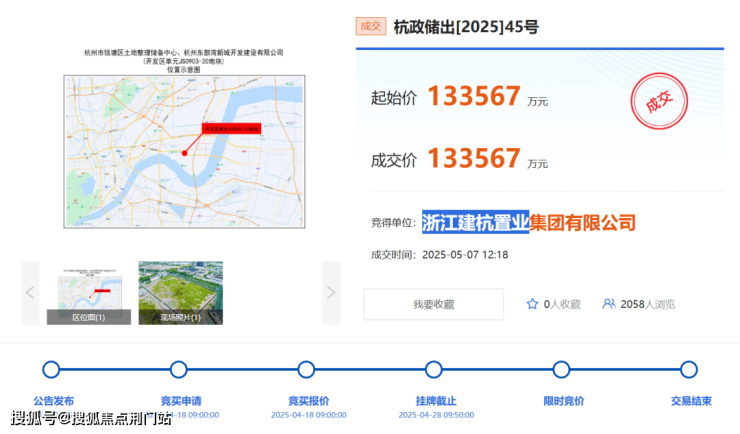Select the 区位图(1) thumbnail
Screen dimensions: 740x434
click(89, 292)
